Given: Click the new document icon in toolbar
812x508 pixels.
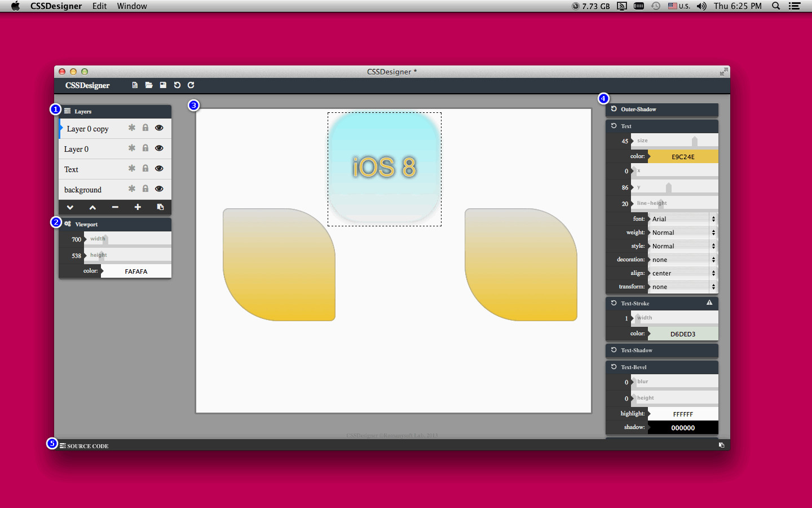Looking at the screenshot, I should pyautogui.click(x=135, y=85).
